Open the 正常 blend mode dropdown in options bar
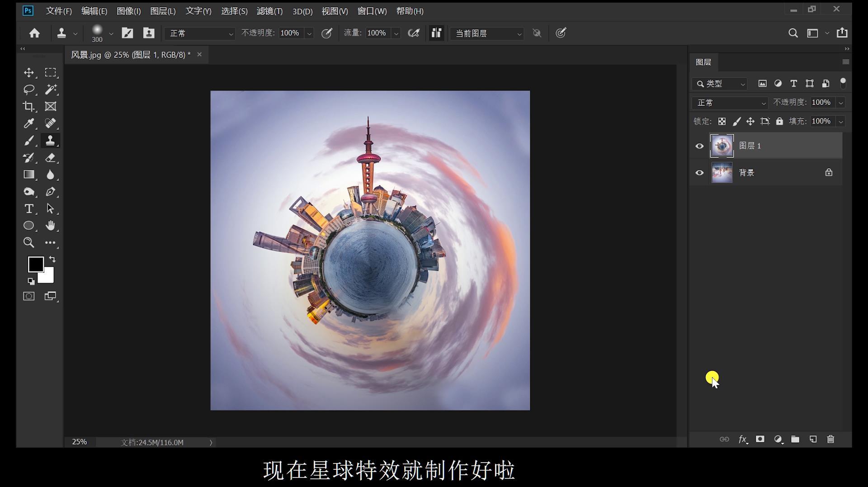The image size is (868, 487). coord(200,33)
